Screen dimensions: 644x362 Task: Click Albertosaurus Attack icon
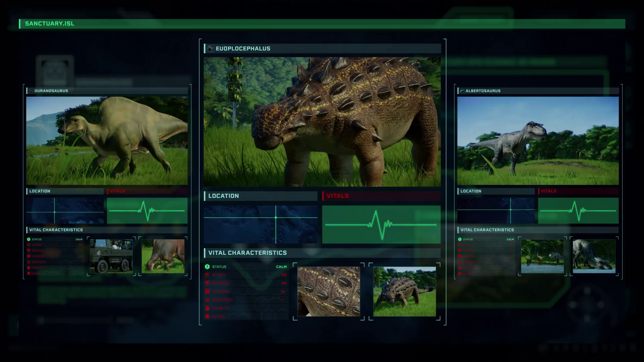(460, 245)
